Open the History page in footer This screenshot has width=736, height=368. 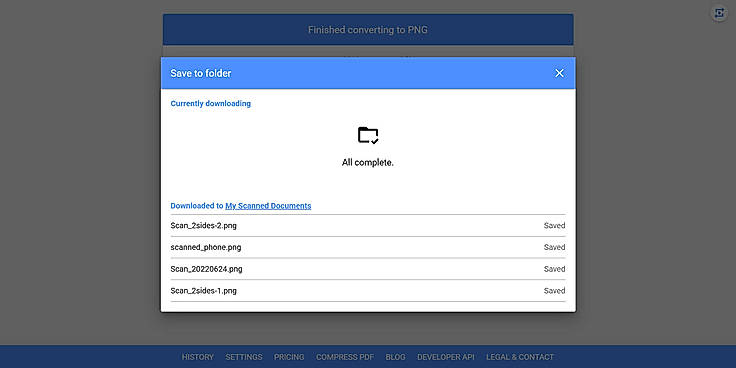pos(198,357)
